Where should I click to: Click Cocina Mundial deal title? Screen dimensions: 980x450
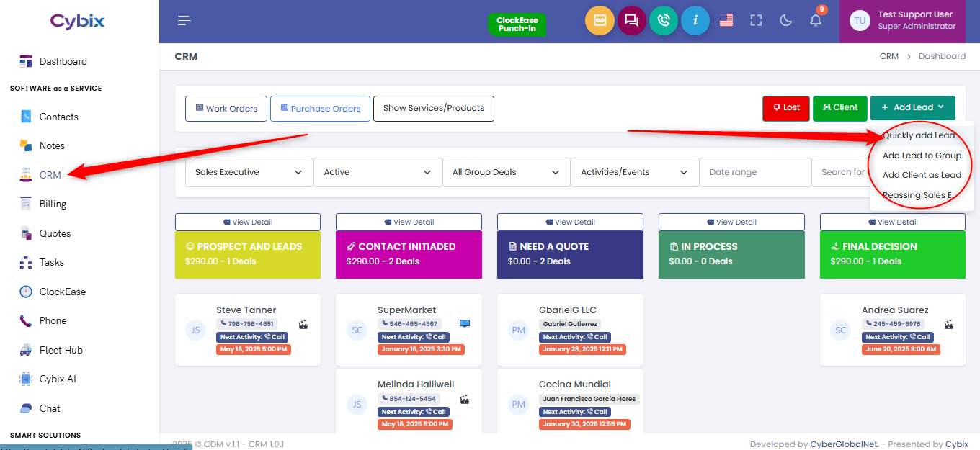tap(575, 384)
